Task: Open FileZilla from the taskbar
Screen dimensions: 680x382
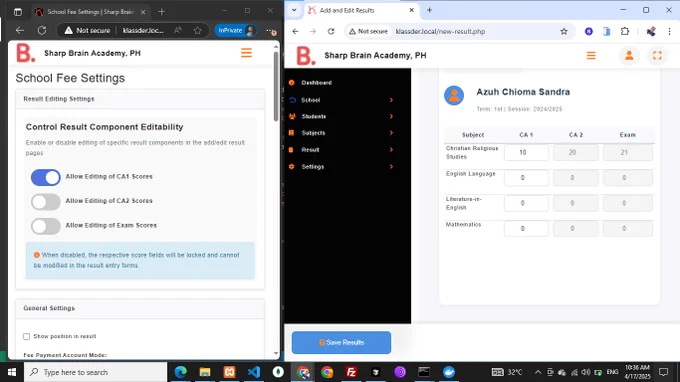Action: click(x=351, y=372)
